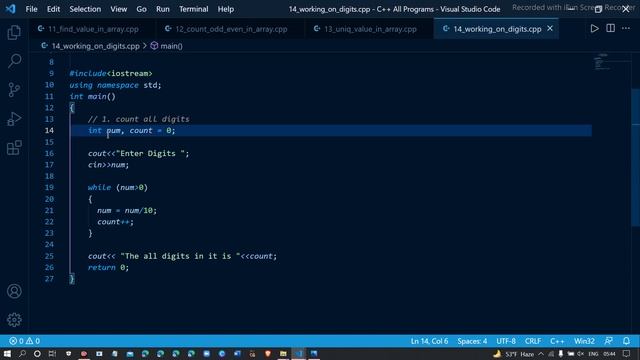This screenshot has height=360, width=640.
Task: Switch to the 11_find_value_in_array.cpp tab
Action: [x=92, y=29]
